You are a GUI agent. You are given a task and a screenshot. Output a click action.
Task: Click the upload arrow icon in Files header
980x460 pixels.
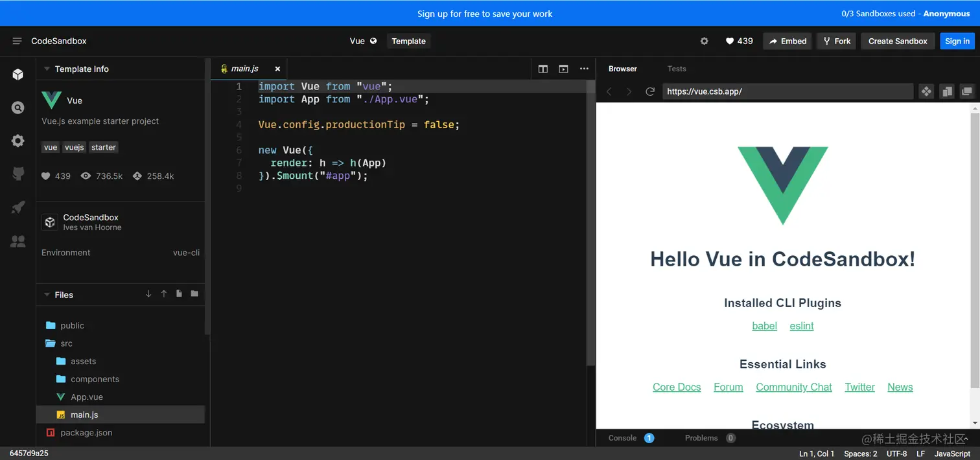164,294
